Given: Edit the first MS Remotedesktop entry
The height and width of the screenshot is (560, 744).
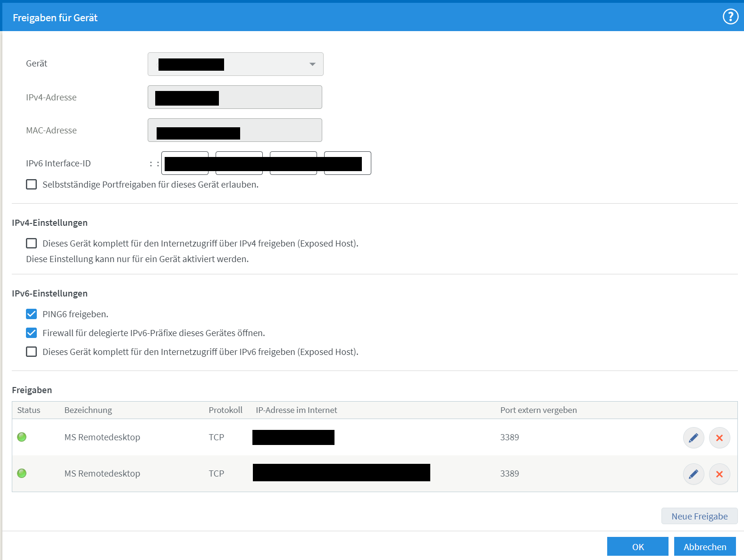Looking at the screenshot, I should click(x=693, y=438).
